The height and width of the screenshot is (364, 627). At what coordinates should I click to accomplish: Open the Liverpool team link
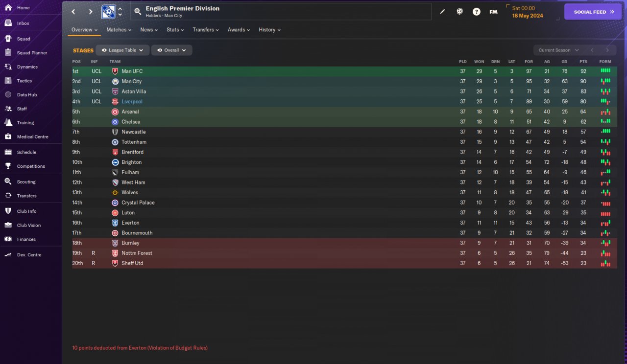point(132,102)
